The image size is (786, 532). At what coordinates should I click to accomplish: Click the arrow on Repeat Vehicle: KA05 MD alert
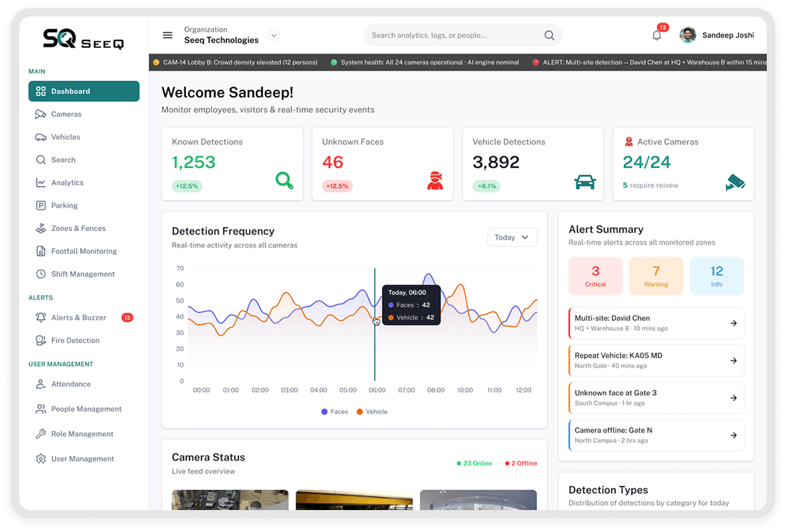pyautogui.click(x=733, y=361)
